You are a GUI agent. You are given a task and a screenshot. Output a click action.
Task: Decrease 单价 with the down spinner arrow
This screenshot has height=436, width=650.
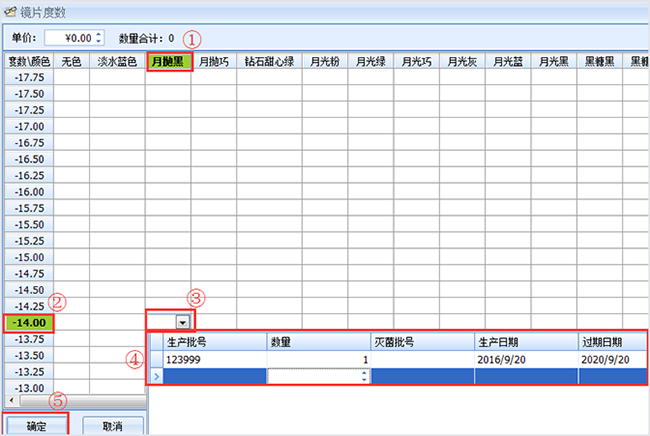click(99, 41)
